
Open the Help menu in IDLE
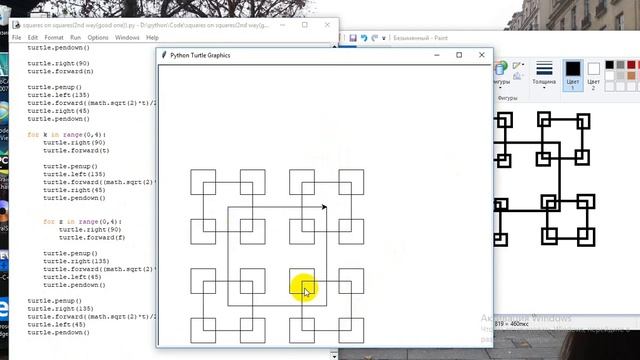(152, 38)
